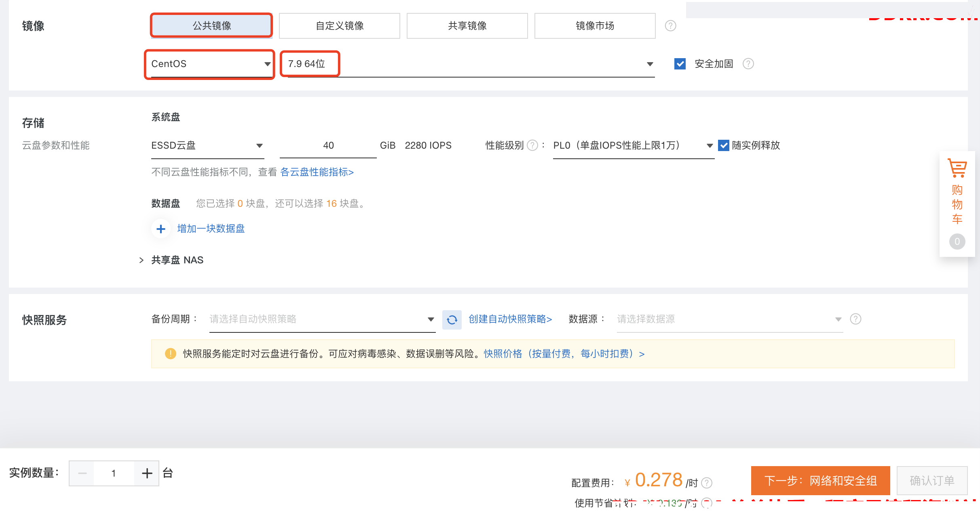Click the help icon next to 镜像市场
Screen dimensions: 980x517
pyautogui.click(x=671, y=26)
